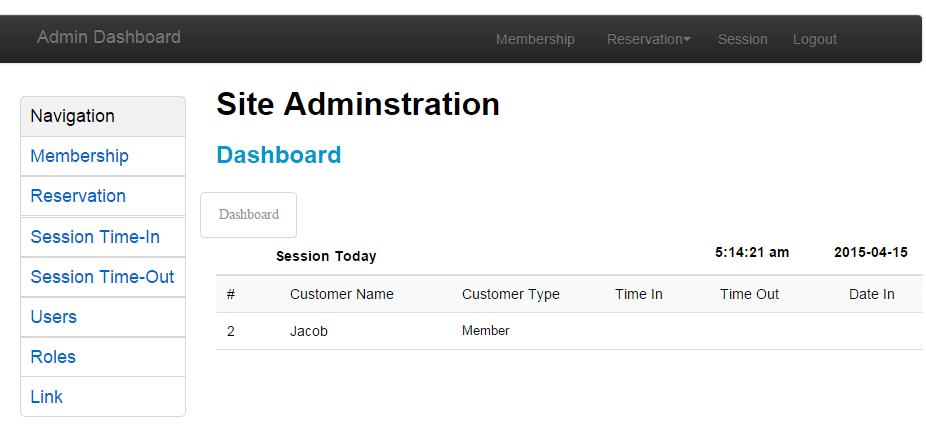926x443 pixels.
Task: Click the Customer Type column header
Action: [510, 294]
